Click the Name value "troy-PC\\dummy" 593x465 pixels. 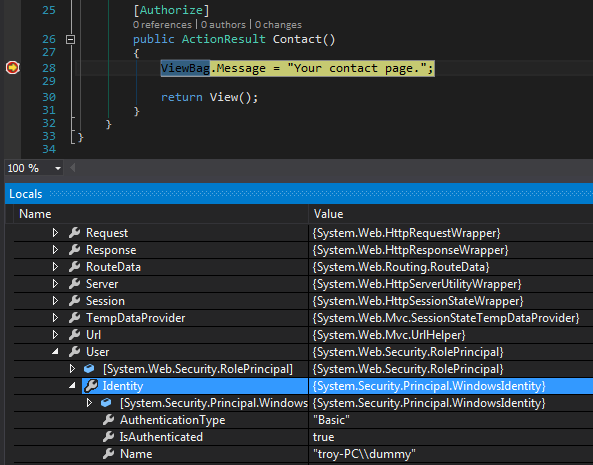364,454
